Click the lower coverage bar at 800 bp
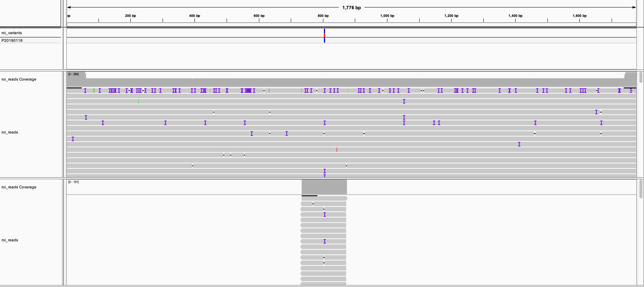Viewport: 644px width, 287px height. tap(324, 187)
